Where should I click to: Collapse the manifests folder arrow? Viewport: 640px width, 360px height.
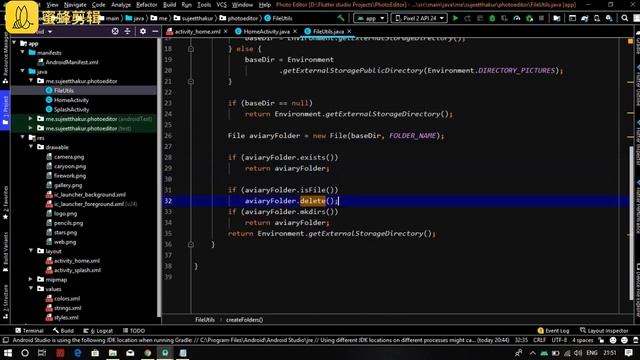tap(23, 52)
